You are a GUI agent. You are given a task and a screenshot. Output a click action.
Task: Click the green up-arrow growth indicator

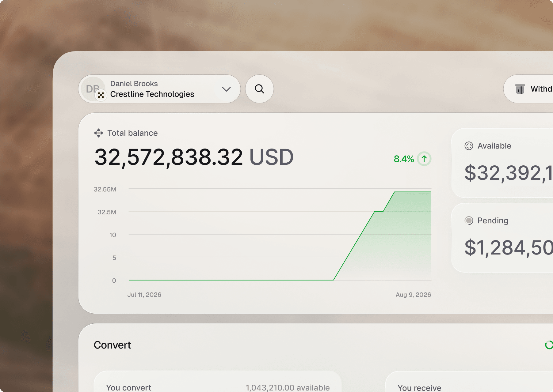424,159
